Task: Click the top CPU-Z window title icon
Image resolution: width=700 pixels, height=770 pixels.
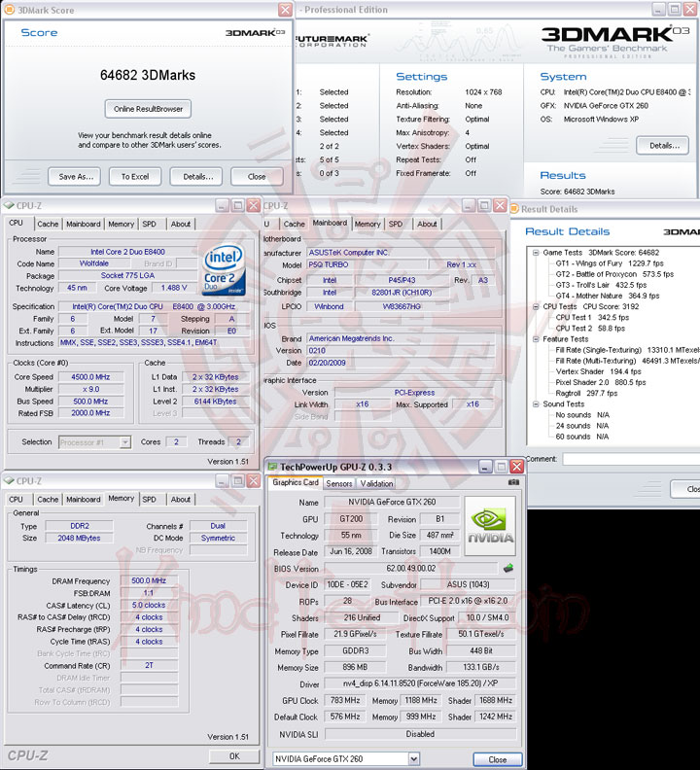Action: click(x=9, y=205)
